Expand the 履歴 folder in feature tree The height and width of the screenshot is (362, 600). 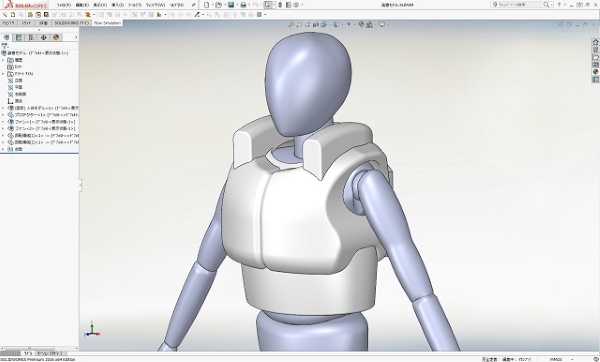(3, 60)
